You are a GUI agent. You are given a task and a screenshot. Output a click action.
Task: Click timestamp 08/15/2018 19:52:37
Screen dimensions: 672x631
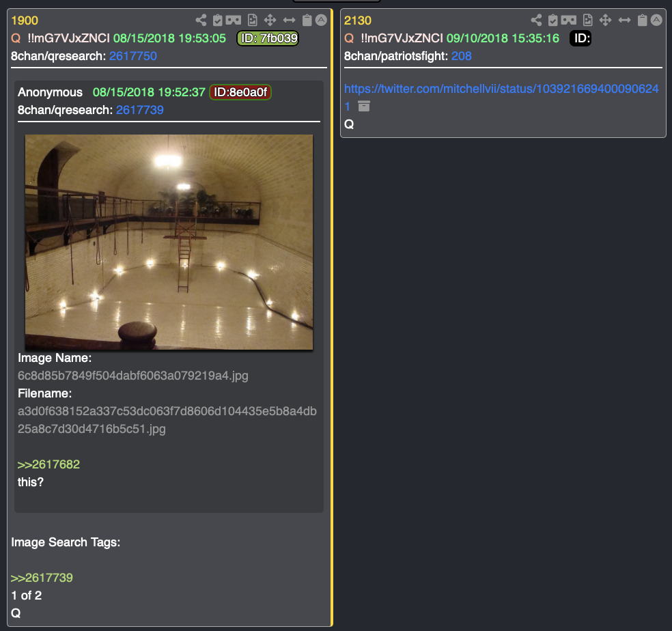(149, 92)
